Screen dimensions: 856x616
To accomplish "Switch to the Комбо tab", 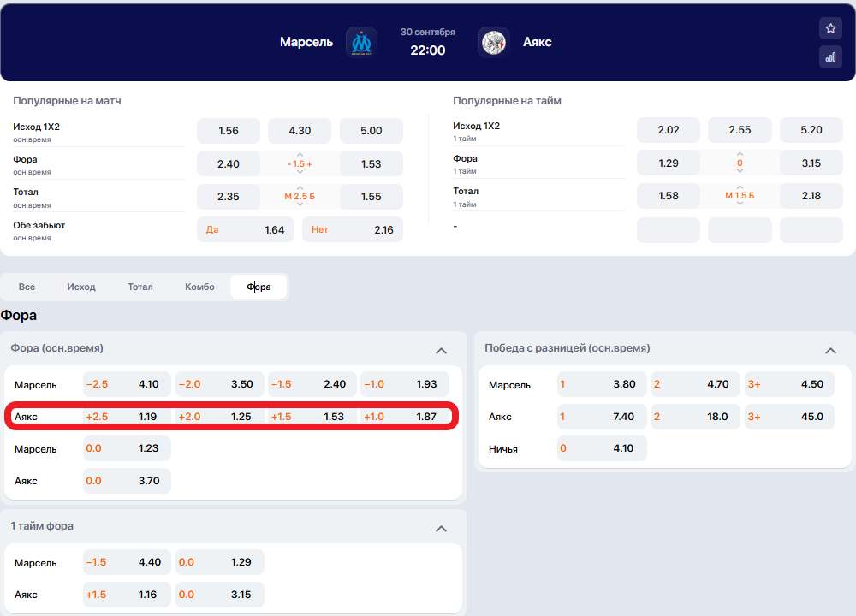I will pyautogui.click(x=199, y=287).
